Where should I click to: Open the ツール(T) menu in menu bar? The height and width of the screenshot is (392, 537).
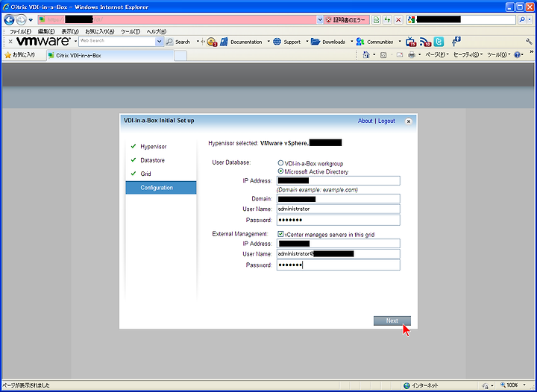[x=130, y=31]
